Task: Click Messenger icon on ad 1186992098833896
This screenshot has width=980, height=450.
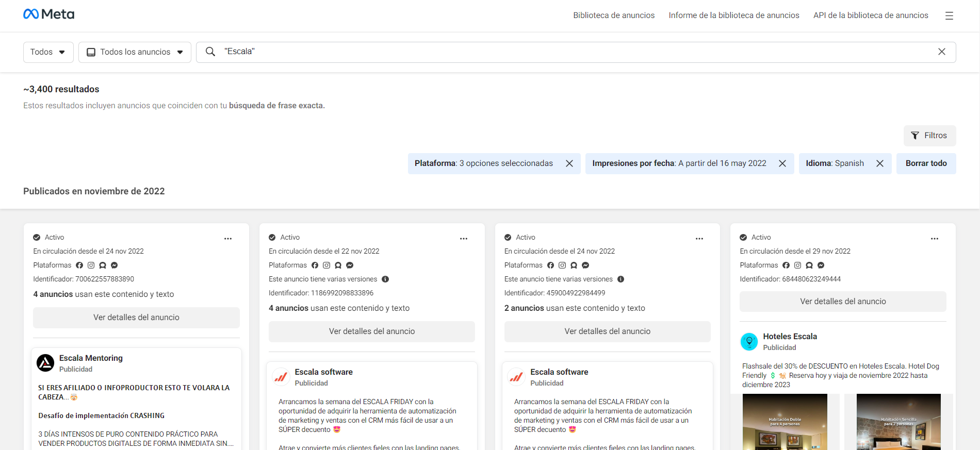Action: (x=350, y=265)
